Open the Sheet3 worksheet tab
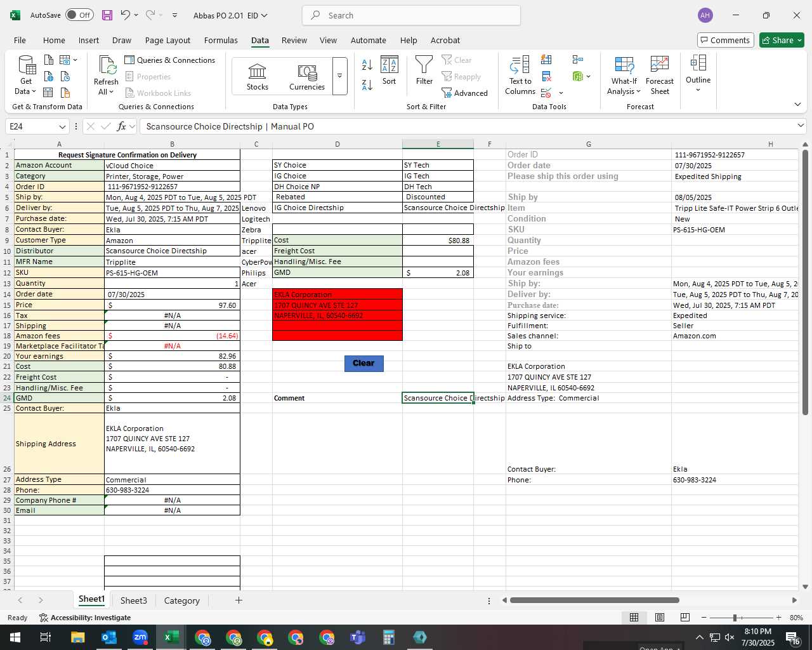The width and height of the screenshot is (812, 650). tap(133, 600)
